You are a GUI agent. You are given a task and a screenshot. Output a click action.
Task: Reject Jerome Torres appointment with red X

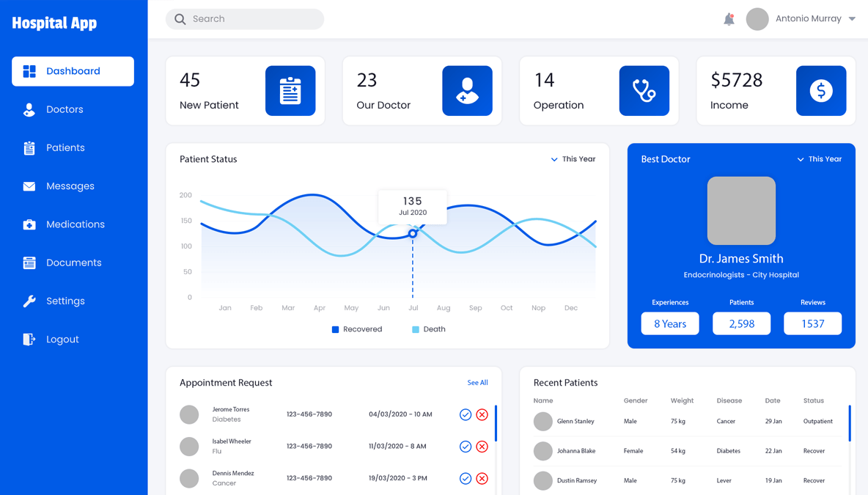click(482, 415)
